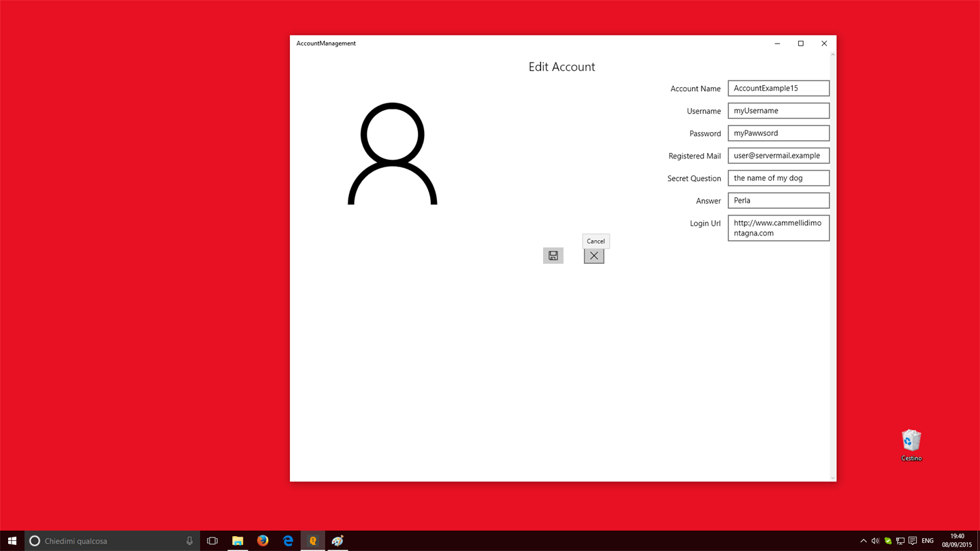Click the Login Url label
This screenshot has width=980, height=551.
705,223
